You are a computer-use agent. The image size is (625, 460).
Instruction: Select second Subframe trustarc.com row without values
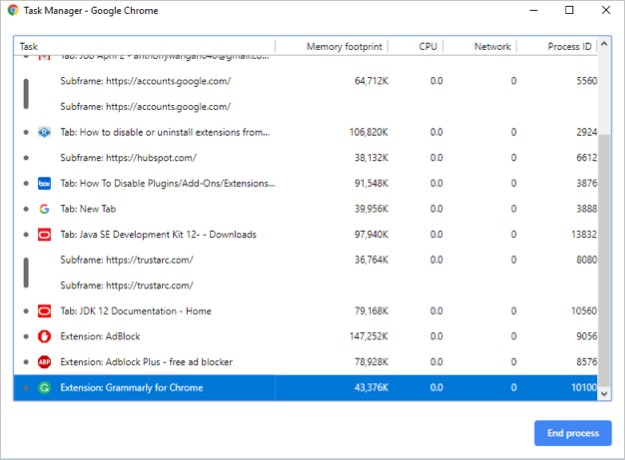(306, 285)
